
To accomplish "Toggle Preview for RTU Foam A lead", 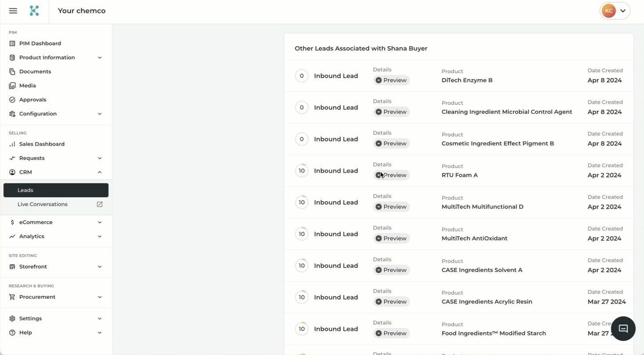I will tap(391, 175).
